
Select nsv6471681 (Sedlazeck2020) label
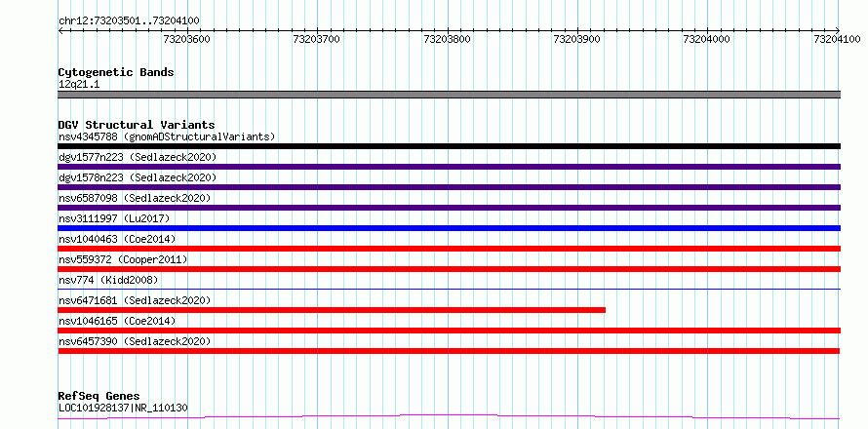point(135,300)
